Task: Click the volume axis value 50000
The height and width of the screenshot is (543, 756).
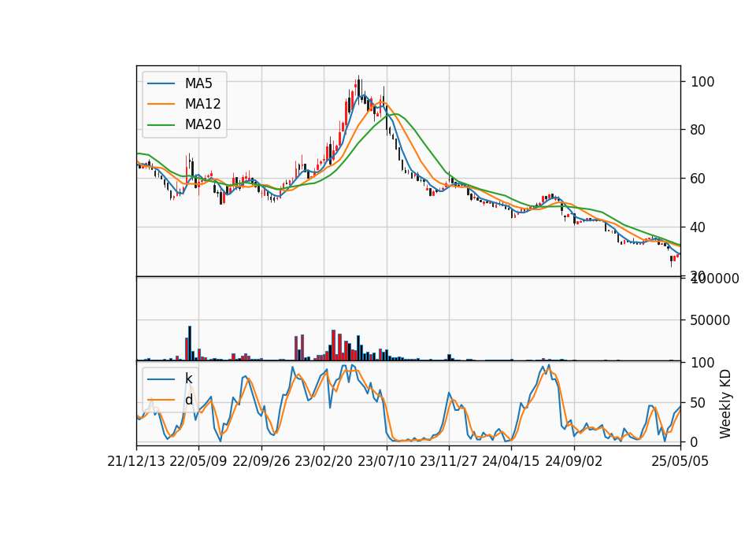Action: click(710, 320)
